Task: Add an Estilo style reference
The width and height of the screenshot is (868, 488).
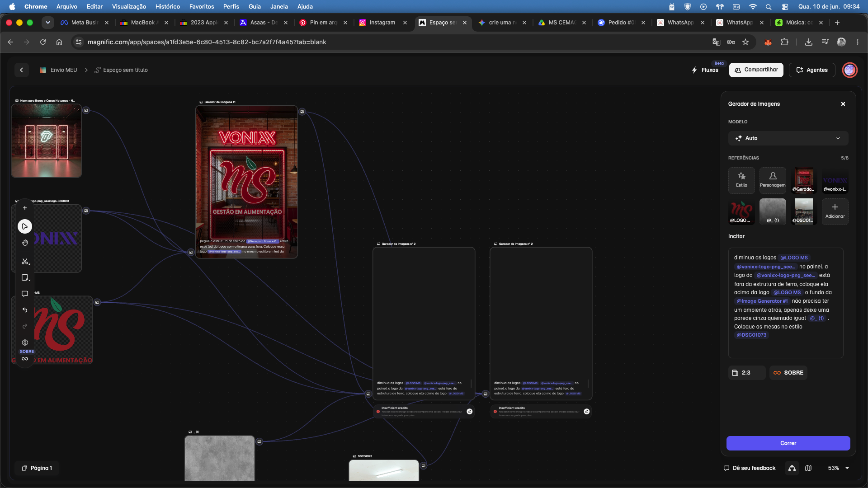Action: pyautogui.click(x=741, y=180)
